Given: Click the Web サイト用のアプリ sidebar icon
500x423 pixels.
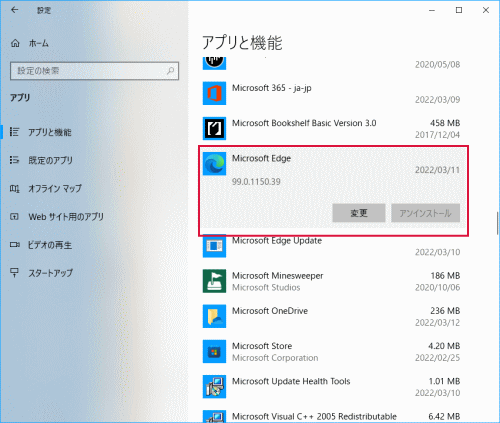Looking at the screenshot, I should pos(14,217).
